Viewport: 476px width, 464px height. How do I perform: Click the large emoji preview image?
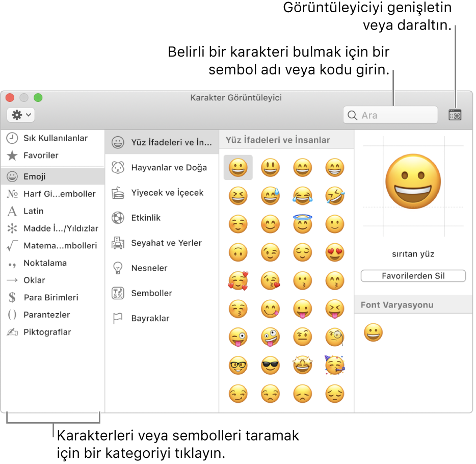pos(413,182)
